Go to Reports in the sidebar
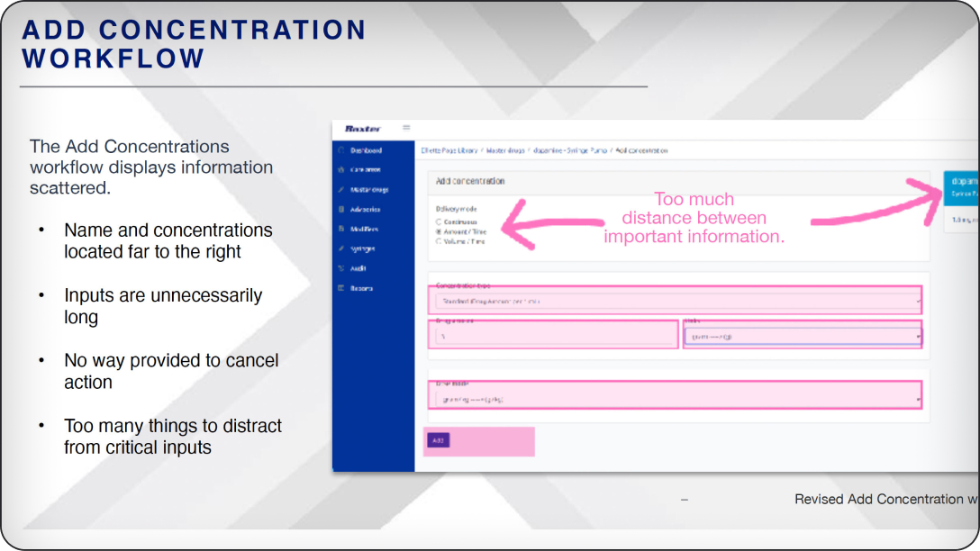Image resolution: width=980 pixels, height=551 pixels. tap(360, 288)
